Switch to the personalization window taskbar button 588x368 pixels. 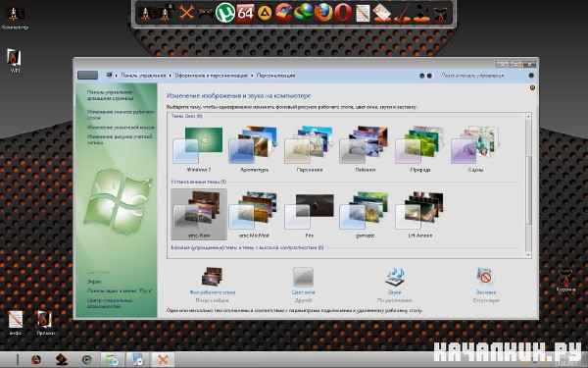[x=137, y=359]
